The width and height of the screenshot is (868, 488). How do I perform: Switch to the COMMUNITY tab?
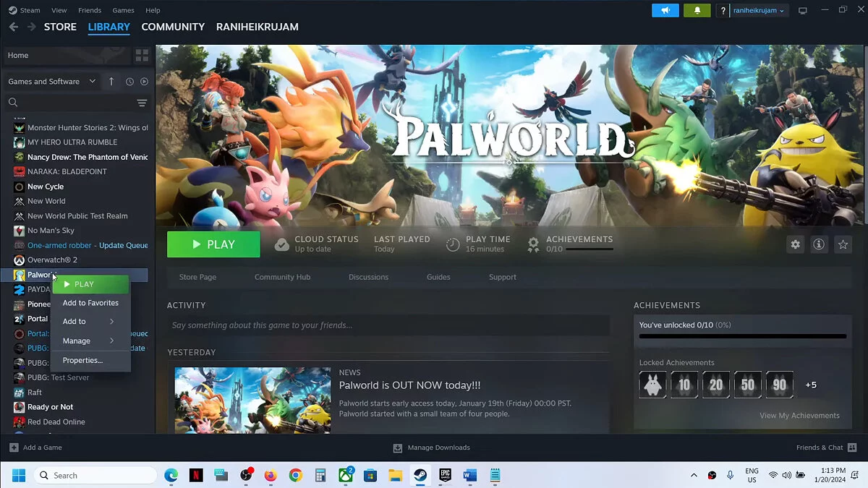point(173,27)
